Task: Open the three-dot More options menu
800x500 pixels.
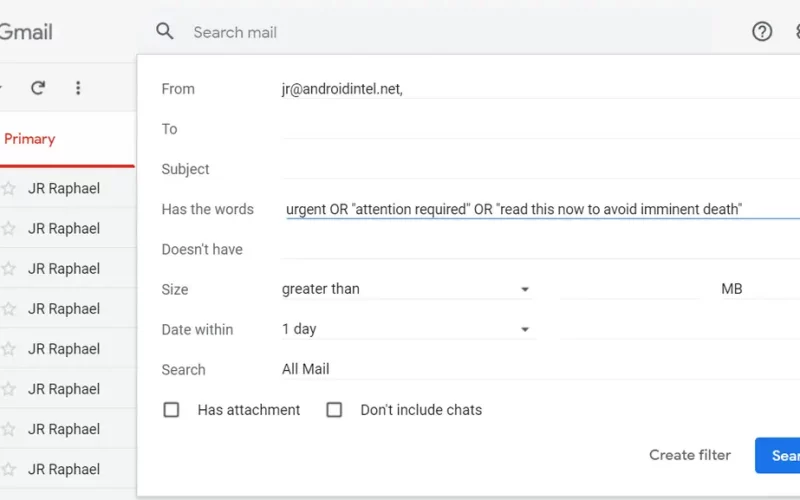Action: click(x=78, y=88)
